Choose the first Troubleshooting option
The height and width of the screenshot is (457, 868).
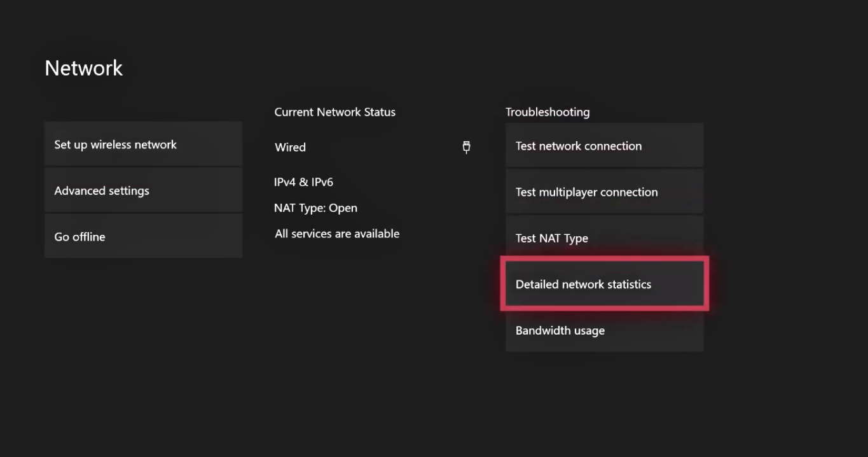[x=604, y=146]
